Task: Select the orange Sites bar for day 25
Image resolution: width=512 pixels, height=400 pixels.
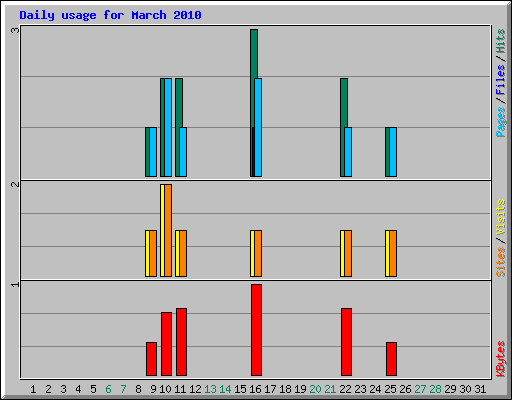Action: (393, 253)
